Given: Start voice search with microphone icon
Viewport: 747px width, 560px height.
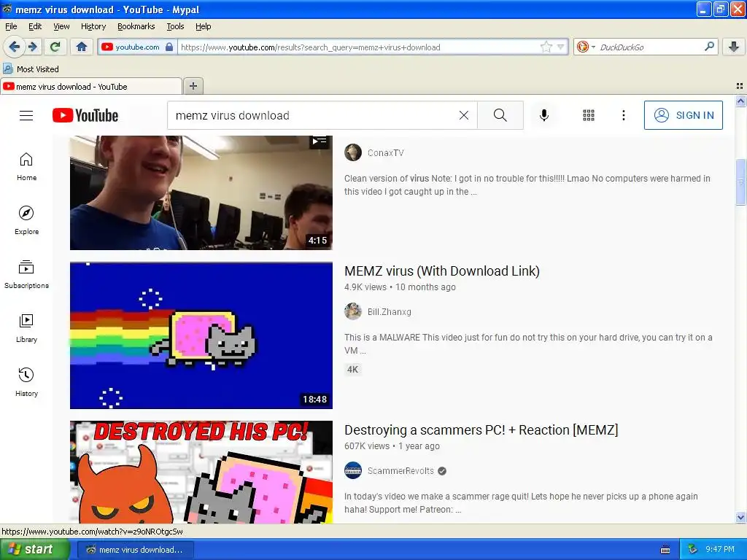Looking at the screenshot, I should coord(544,115).
